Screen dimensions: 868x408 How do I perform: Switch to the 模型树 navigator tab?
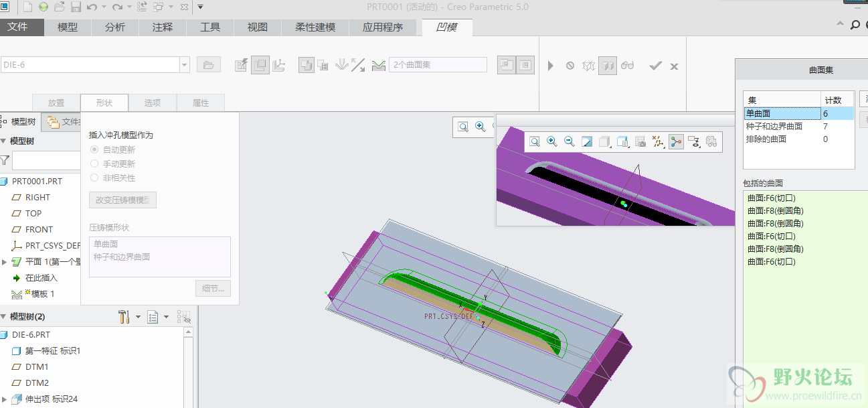click(19, 122)
